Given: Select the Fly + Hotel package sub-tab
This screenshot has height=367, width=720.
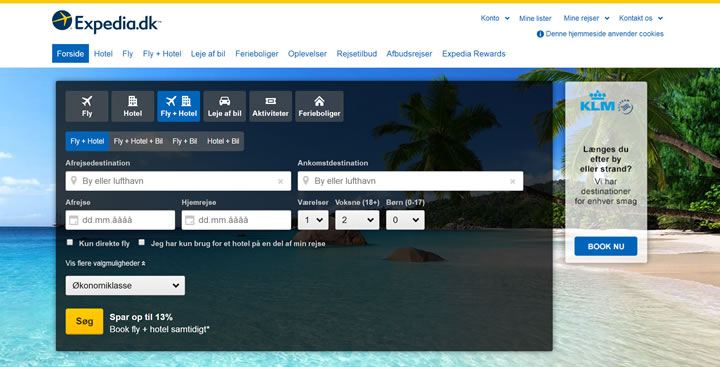Looking at the screenshot, I should [87, 141].
